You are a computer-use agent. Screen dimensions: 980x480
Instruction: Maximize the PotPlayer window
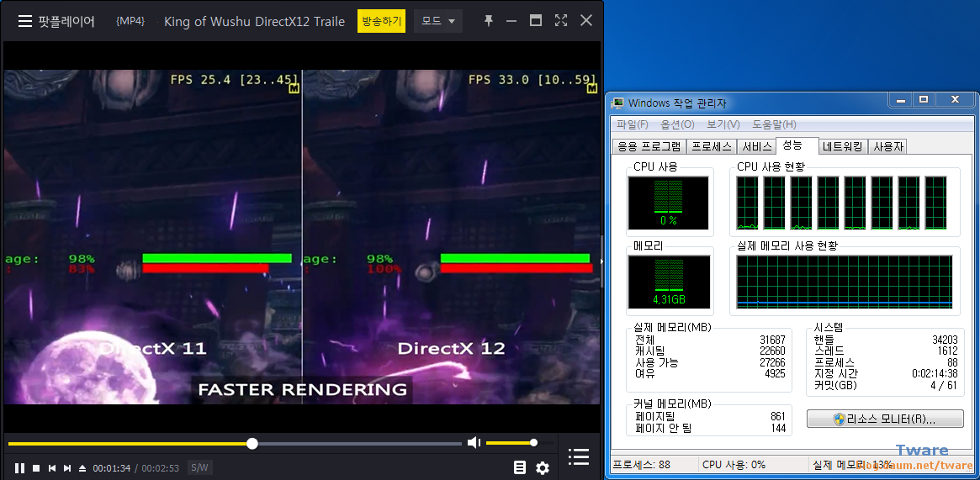point(536,21)
